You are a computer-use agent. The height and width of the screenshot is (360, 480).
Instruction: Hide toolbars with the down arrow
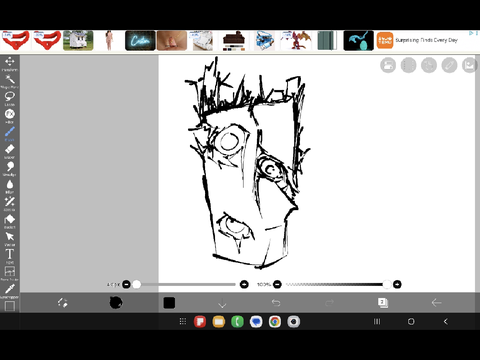[x=222, y=303]
